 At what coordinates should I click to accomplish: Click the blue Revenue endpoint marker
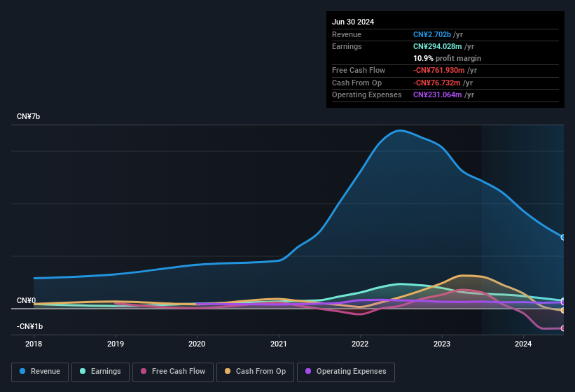[x=563, y=237]
